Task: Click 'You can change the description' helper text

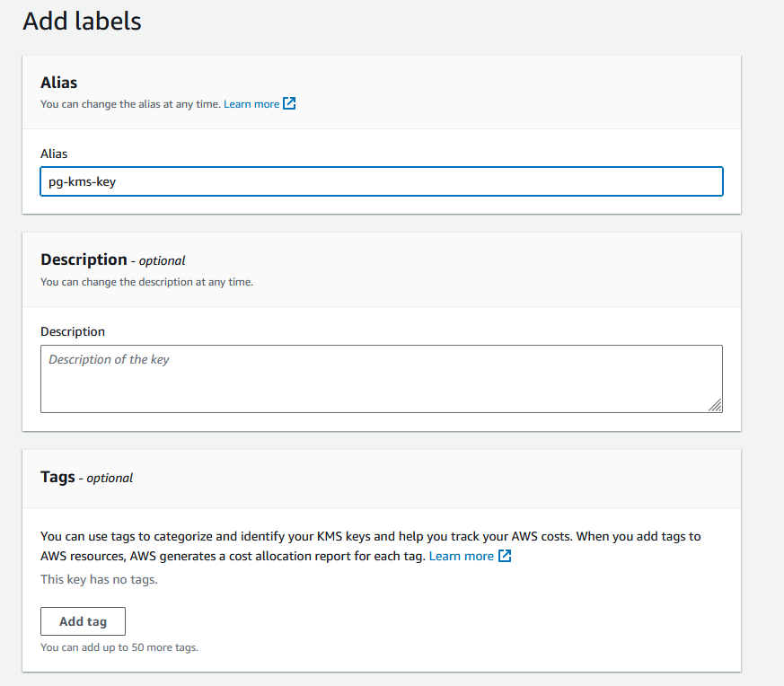Action: tap(146, 281)
